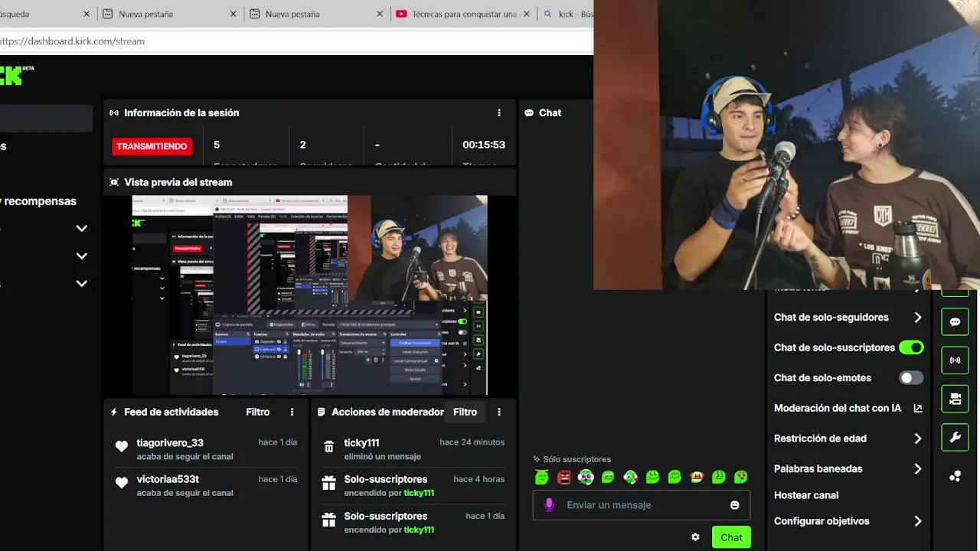Click gift icon for Solo-suscriptores 1 day ago
Viewport: 980px width, 551px height.
tap(328, 520)
